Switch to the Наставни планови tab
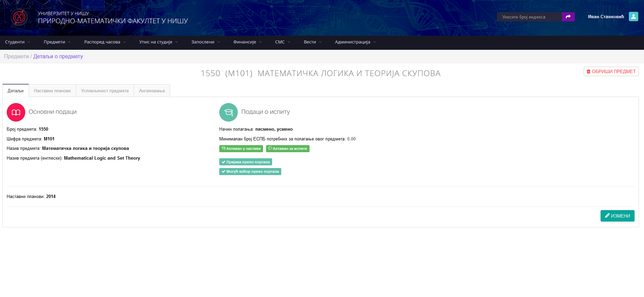Viewport: 644px width, 297px height. [x=52, y=91]
